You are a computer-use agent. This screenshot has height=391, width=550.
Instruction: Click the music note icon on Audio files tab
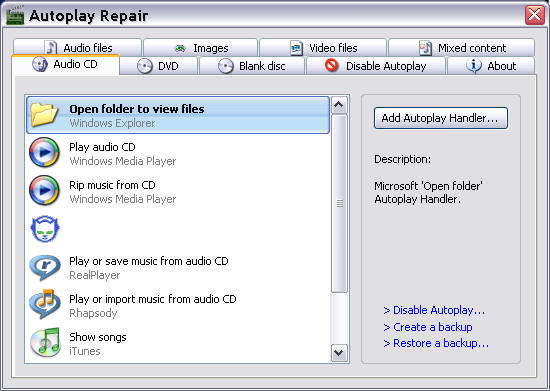click(51, 48)
